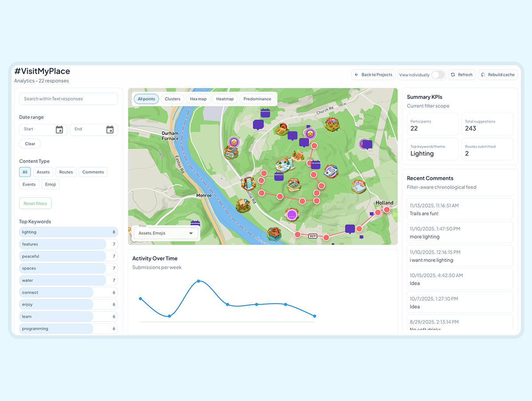
Task: Open the End date calendar icon
Action: tap(110, 130)
